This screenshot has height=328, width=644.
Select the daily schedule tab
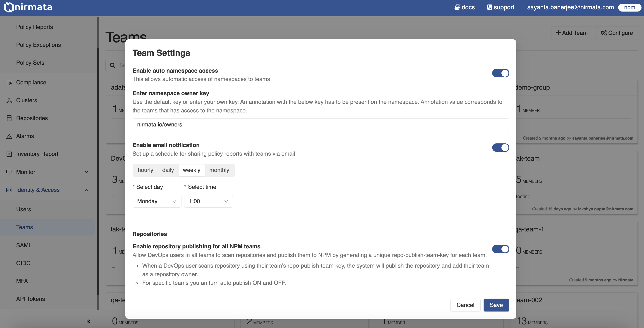(x=168, y=170)
